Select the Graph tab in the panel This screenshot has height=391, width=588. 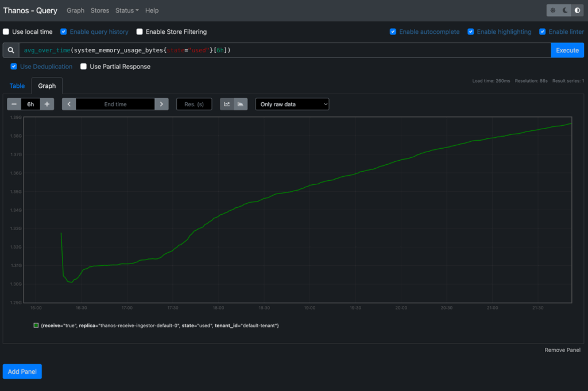pyautogui.click(x=47, y=86)
